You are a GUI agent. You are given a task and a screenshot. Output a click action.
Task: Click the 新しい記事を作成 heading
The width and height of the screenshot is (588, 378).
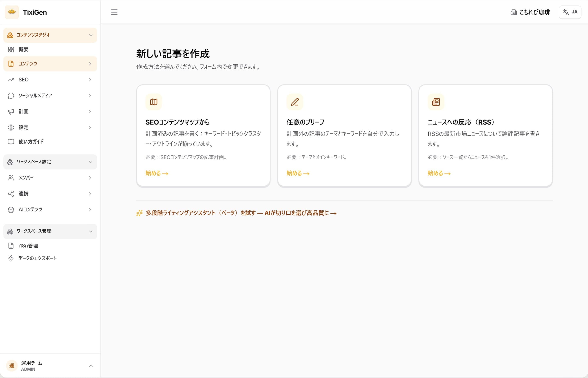173,54
